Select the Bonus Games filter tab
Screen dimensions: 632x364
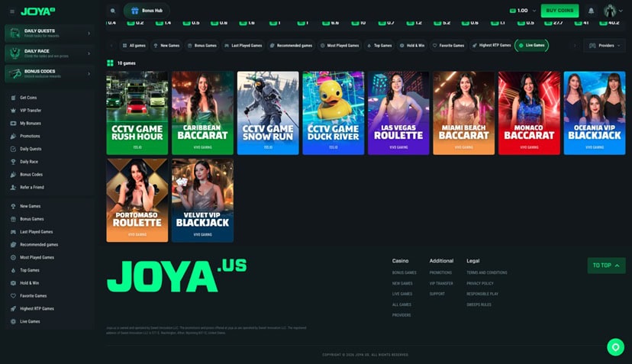[202, 46]
